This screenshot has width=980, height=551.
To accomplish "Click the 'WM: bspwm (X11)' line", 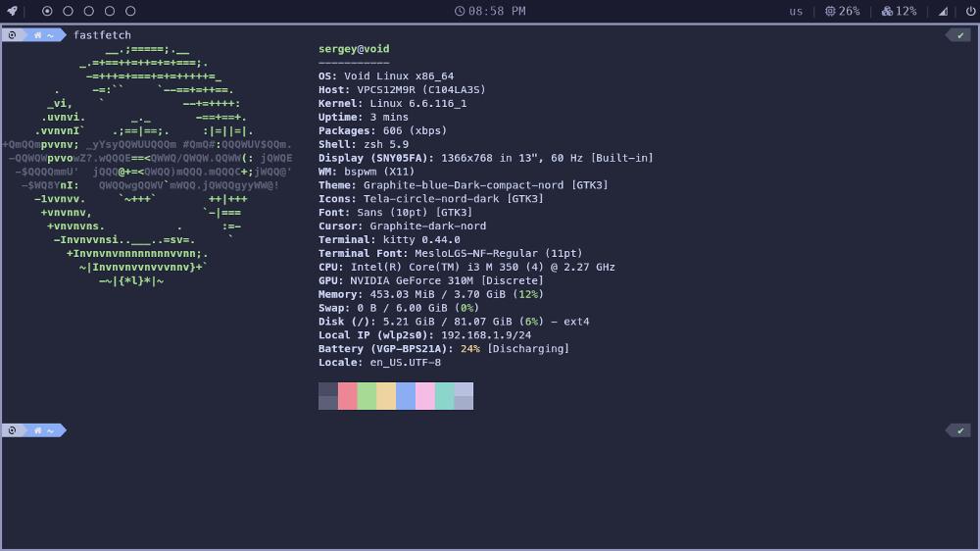I will tap(367, 172).
